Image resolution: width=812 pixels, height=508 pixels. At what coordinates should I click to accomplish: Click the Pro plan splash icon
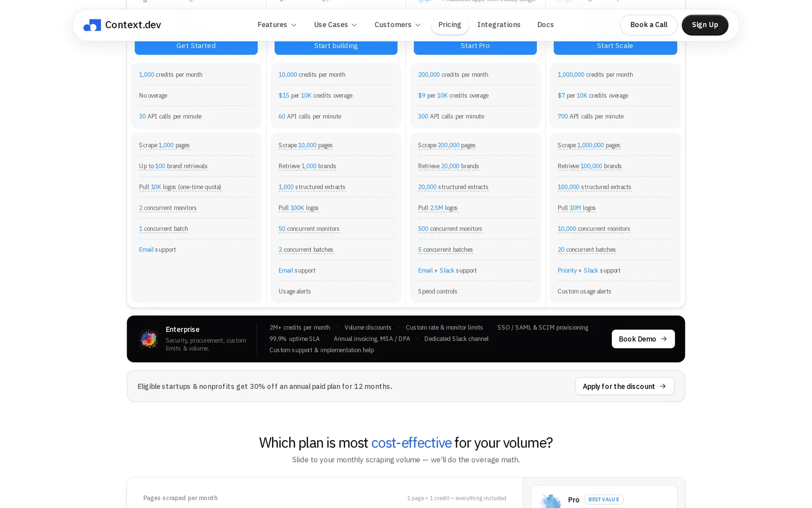pos(551,501)
